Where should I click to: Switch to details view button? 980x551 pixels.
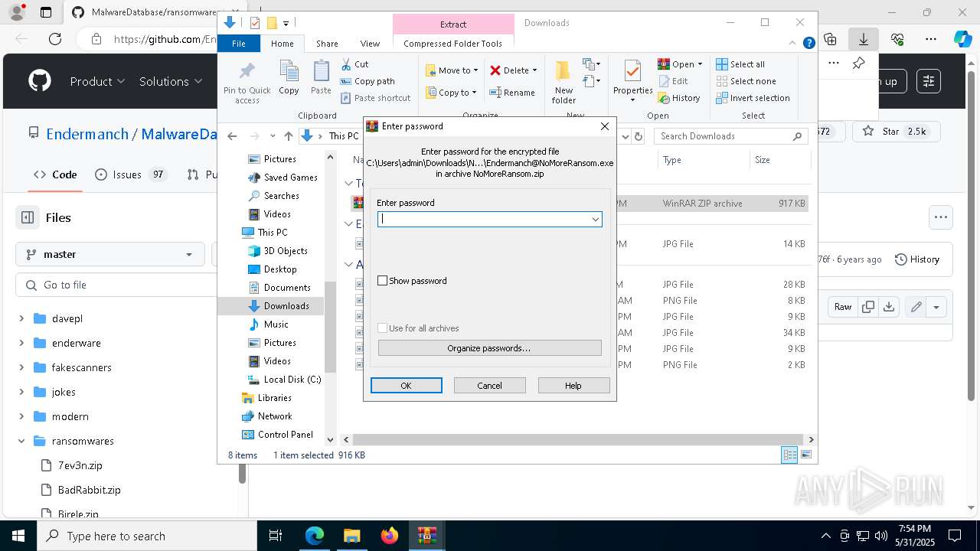tap(789, 455)
